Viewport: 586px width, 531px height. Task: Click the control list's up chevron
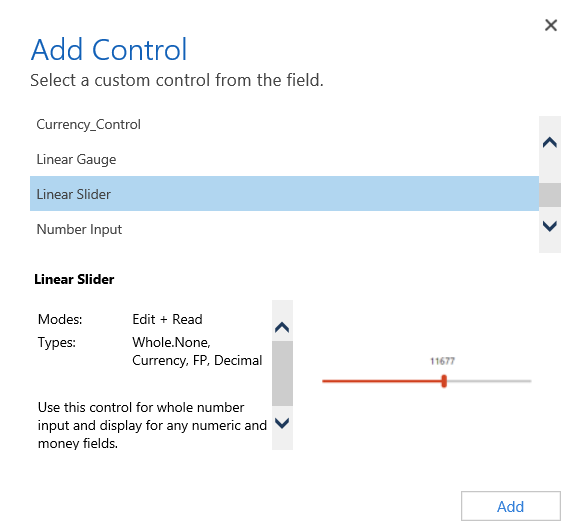(x=550, y=142)
